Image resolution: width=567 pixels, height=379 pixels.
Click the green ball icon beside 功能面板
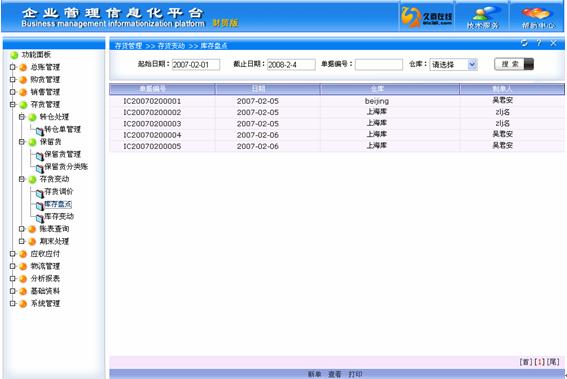pyautogui.click(x=14, y=55)
